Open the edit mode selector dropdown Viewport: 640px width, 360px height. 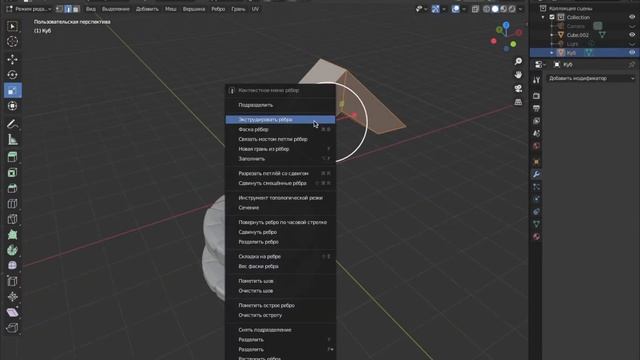[29, 9]
